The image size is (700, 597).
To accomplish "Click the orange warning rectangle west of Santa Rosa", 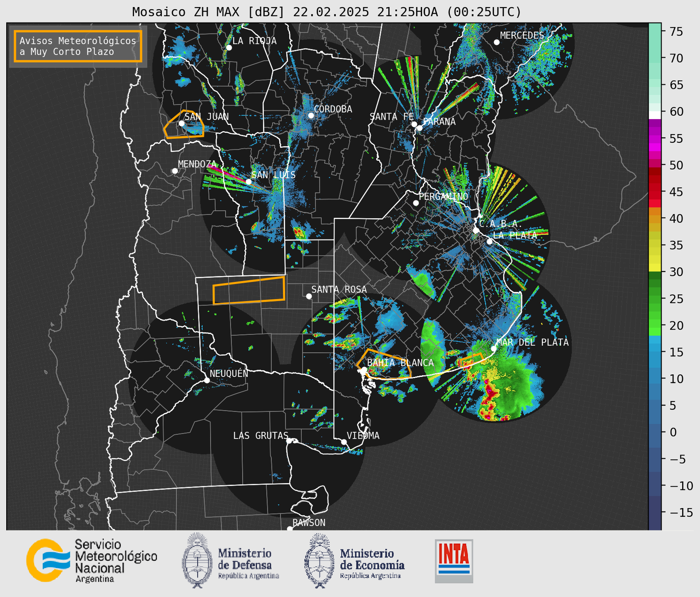I will tap(249, 290).
